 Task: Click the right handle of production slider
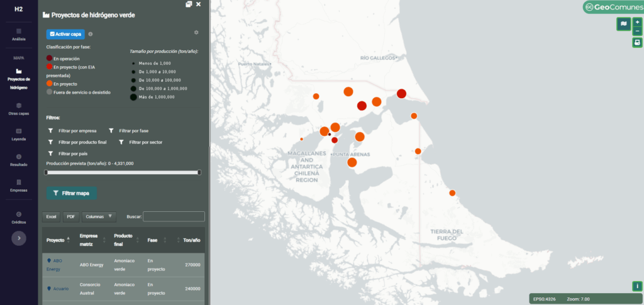point(199,172)
